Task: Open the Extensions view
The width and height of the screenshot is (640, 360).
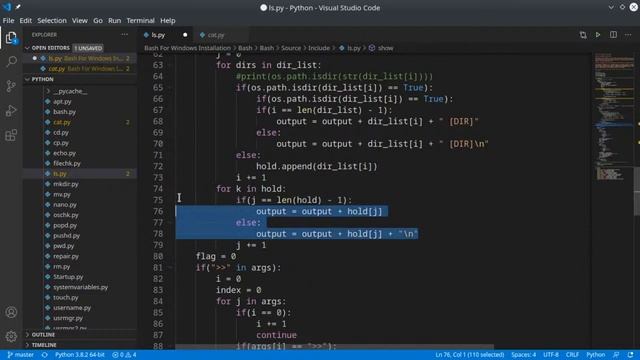Action: 11,135
